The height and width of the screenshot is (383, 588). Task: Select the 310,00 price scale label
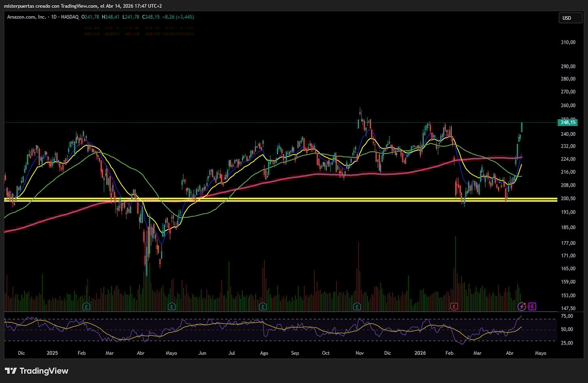[x=568, y=42]
